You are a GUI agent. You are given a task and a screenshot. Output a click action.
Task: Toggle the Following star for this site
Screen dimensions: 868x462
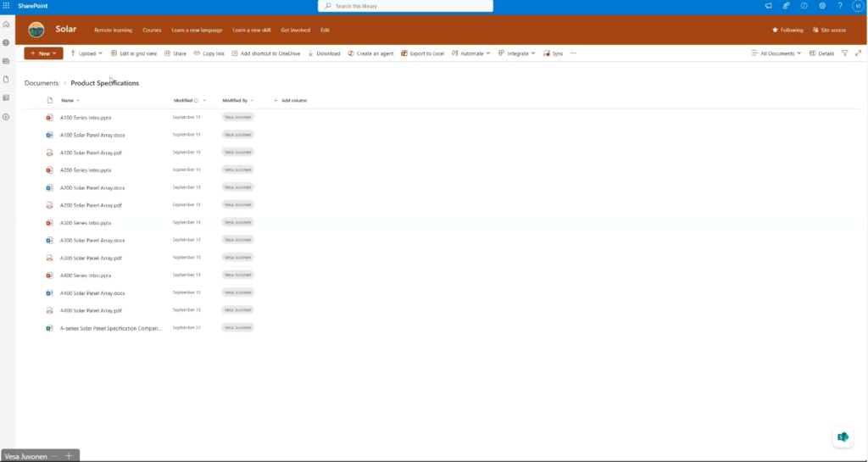point(787,30)
